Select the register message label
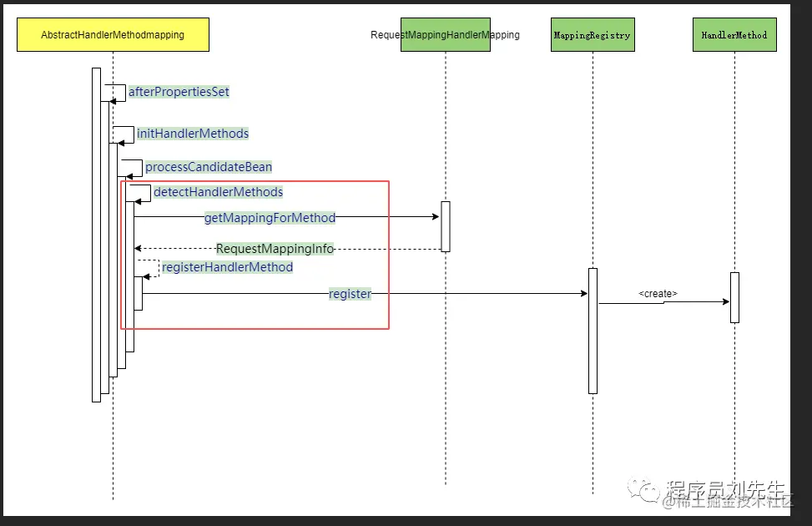Screen dimensions: 812x526 [x=350, y=294]
